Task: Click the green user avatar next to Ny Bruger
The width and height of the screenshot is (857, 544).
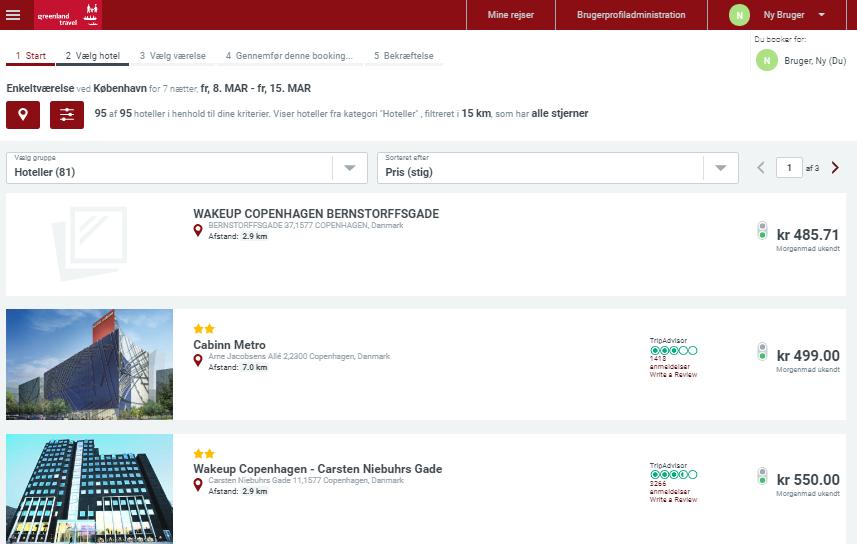Action: pyautogui.click(x=739, y=15)
